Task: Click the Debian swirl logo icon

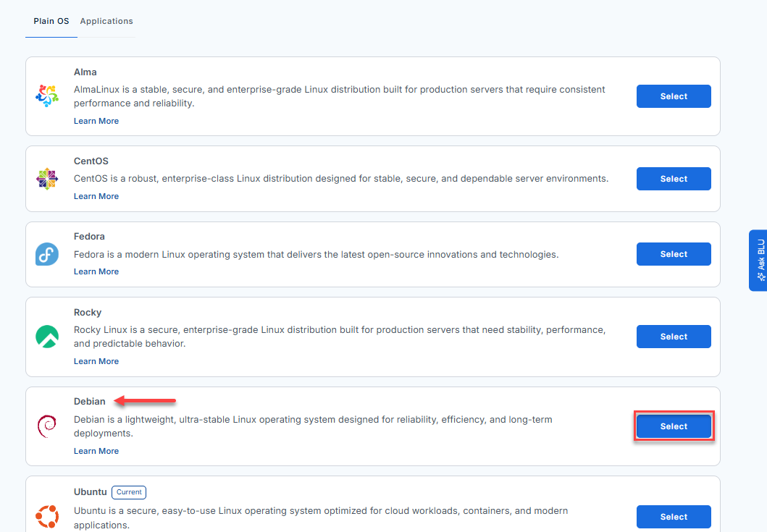Action: (x=47, y=426)
